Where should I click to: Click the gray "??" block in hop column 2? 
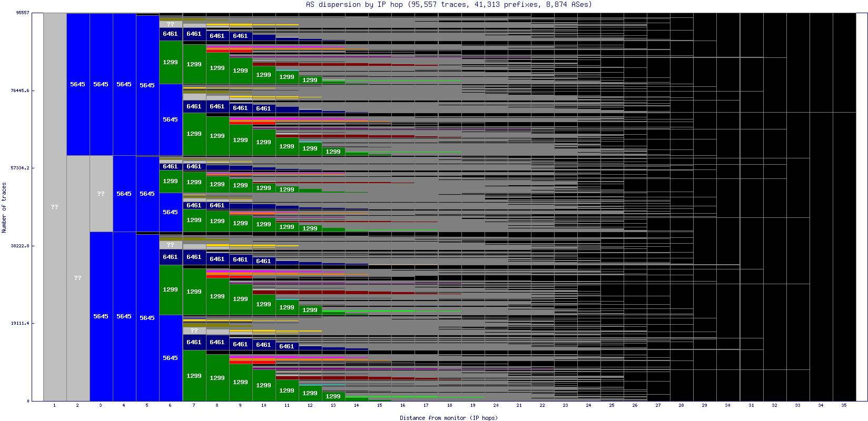pyautogui.click(x=78, y=278)
